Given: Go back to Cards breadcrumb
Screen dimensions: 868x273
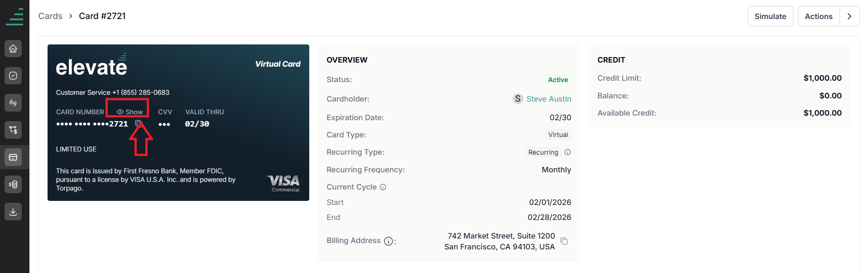Looking at the screenshot, I should click(50, 16).
